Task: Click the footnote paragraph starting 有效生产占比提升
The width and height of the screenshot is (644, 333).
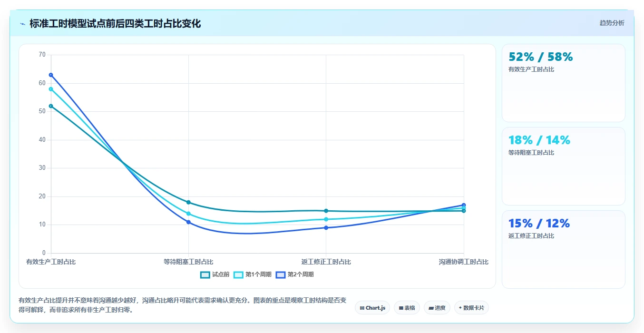Action: [183, 305]
